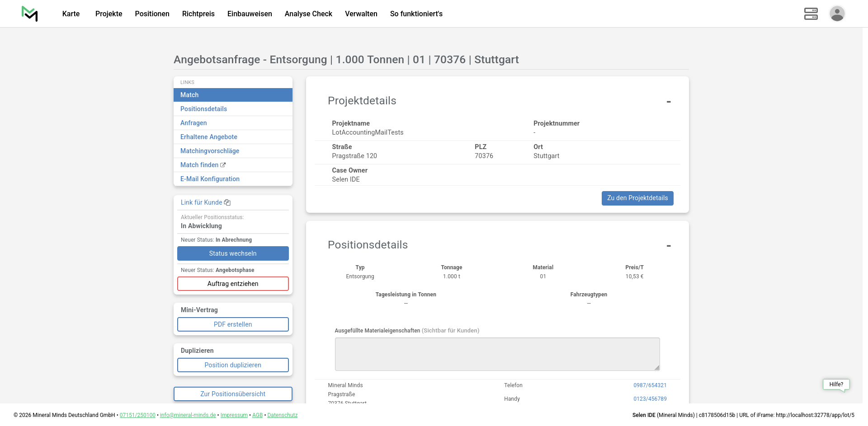Click the copy icon beside Link für Kunde
The height and width of the screenshot is (426, 868).
(x=227, y=202)
